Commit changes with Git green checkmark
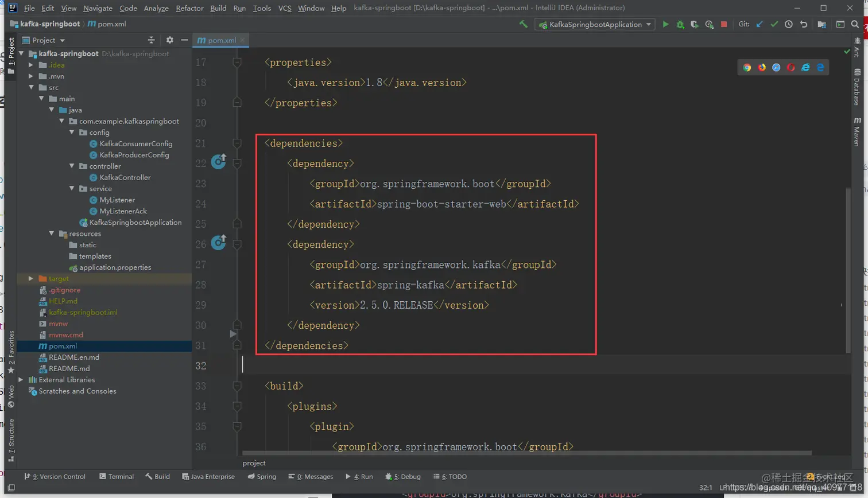Viewport: 868px width, 498px height. coord(774,24)
